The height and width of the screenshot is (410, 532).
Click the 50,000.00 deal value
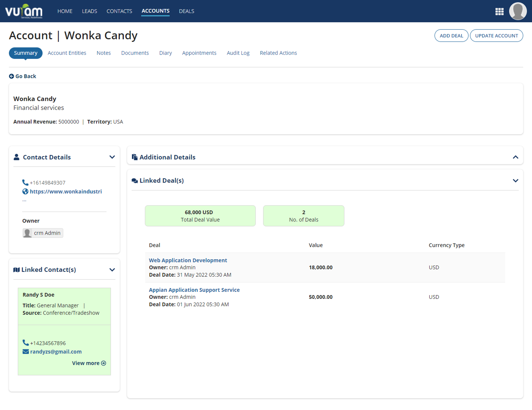pos(321,297)
